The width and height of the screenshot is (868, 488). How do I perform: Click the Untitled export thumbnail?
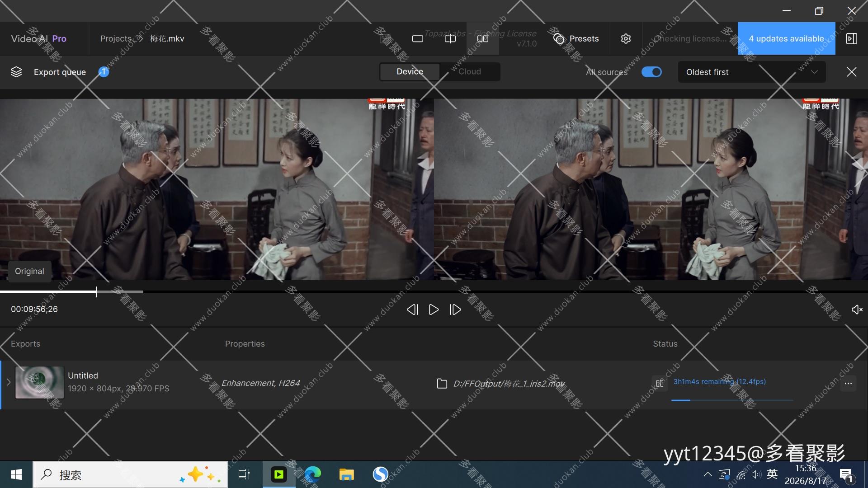pyautogui.click(x=40, y=382)
